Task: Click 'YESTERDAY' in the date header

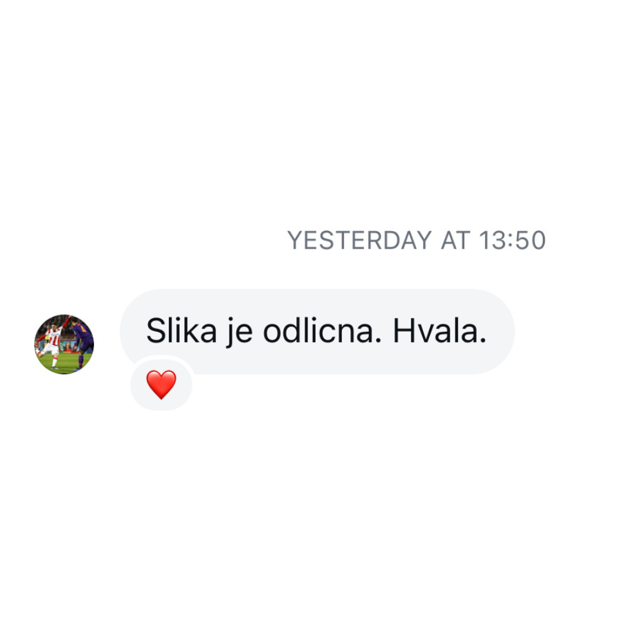Action: tap(359, 240)
